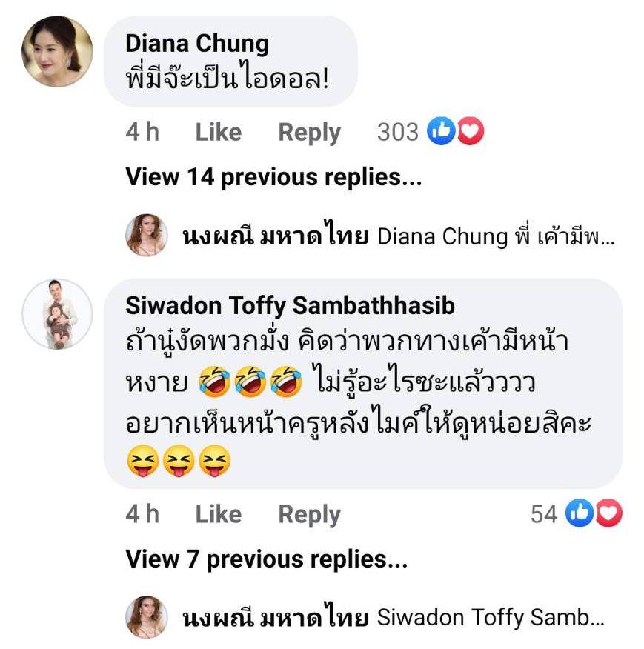Click the Diana Chung commenter name
644x649 pixels.
(x=197, y=43)
